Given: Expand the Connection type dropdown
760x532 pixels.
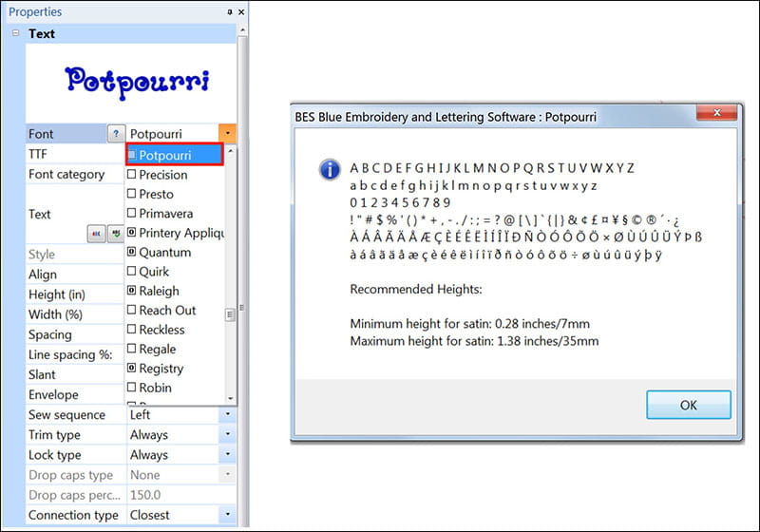Looking at the screenshot, I should 228,515.
